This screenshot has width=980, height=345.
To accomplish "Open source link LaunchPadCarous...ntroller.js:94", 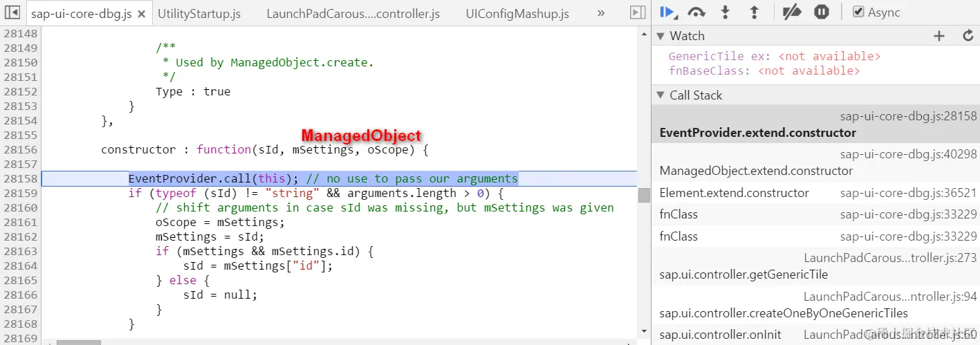I will pos(890,297).
